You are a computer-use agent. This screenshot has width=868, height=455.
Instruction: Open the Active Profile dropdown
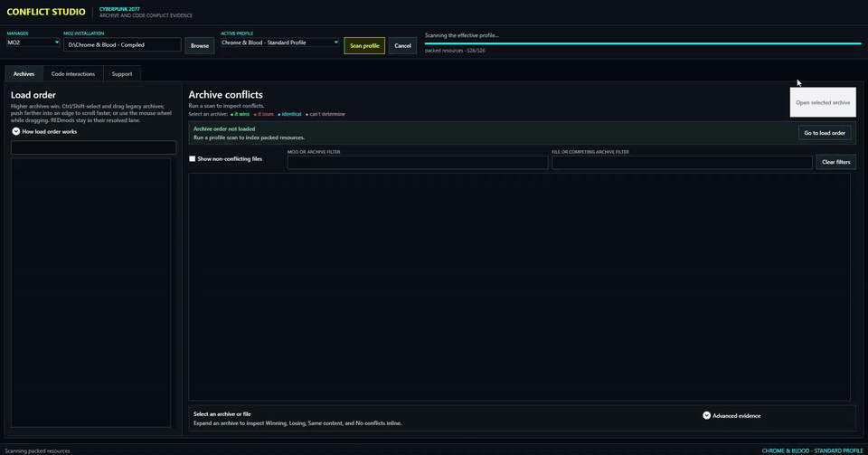click(x=279, y=43)
